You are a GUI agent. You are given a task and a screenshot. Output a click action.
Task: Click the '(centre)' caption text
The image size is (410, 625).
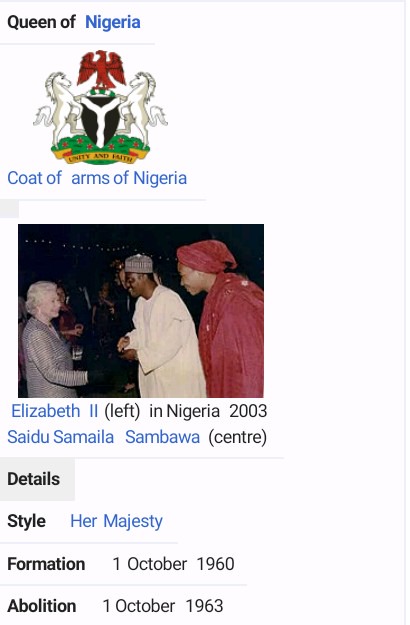238,437
